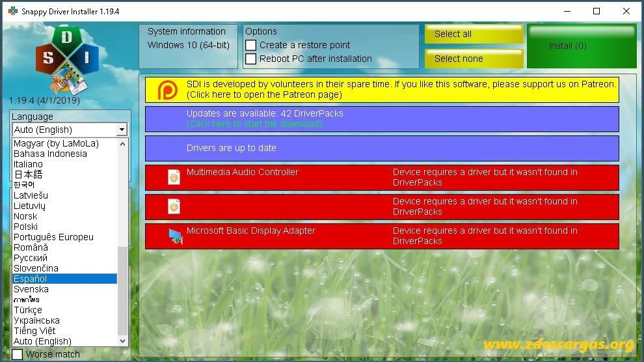Click here to start the download link
Image resolution: width=644 pixels, height=362 pixels.
(x=254, y=124)
